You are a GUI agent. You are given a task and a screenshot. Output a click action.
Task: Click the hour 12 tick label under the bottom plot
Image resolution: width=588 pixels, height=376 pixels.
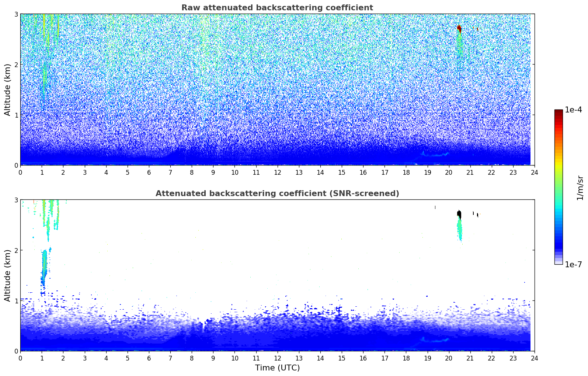277,358
